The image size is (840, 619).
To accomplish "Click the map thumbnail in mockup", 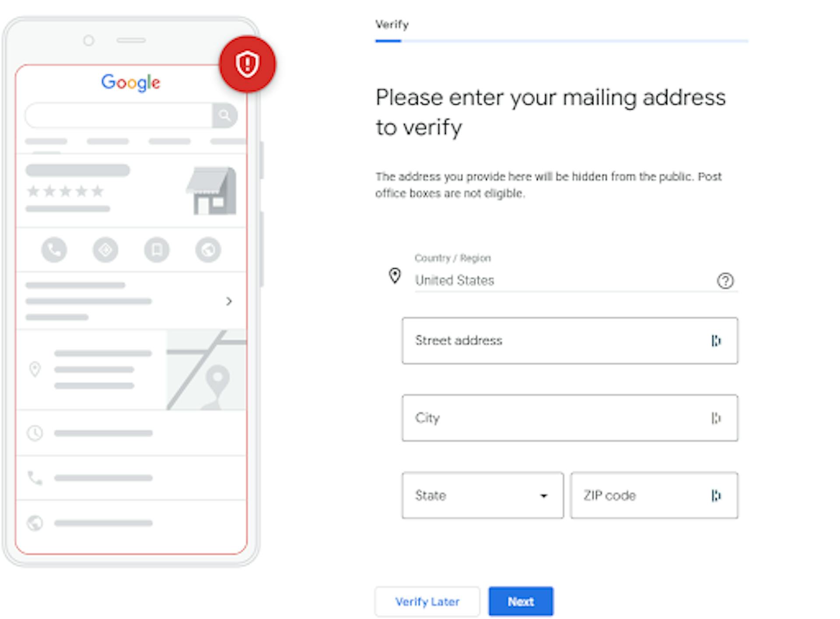I will pos(206,370).
